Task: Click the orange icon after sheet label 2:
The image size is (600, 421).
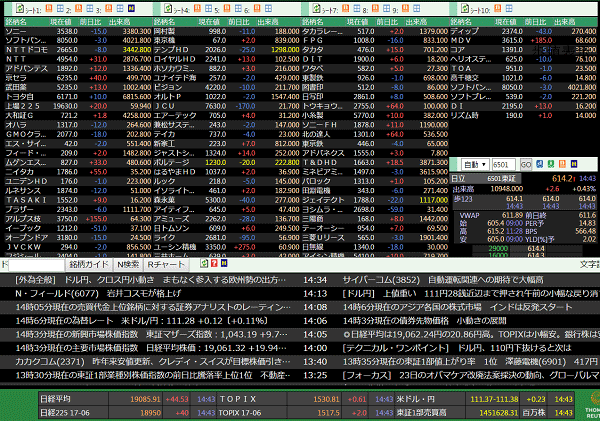Action: click(78, 8)
